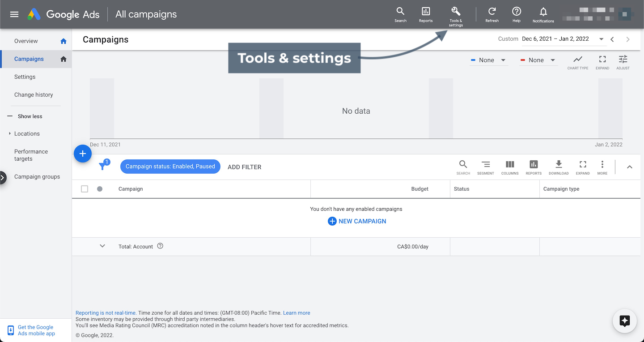Modify table Columns
The height and width of the screenshot is (342, 644).
point(510,167)
